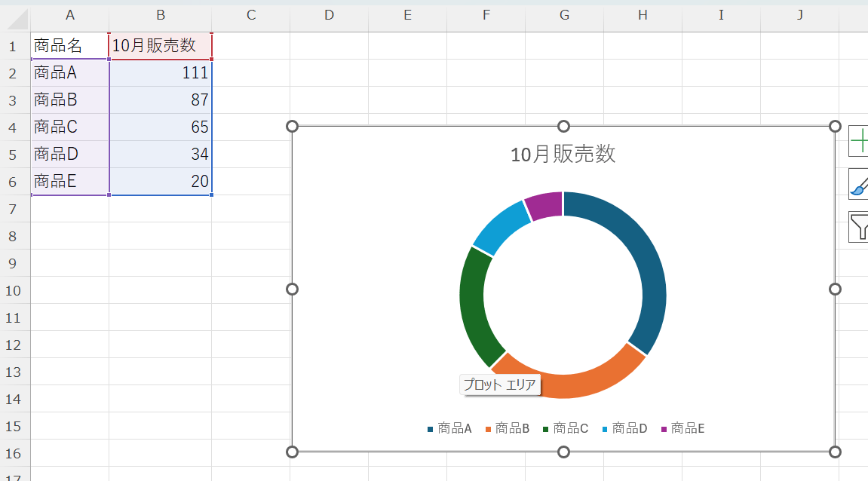
Task: Select column F header
Action: tap(486, 15)
